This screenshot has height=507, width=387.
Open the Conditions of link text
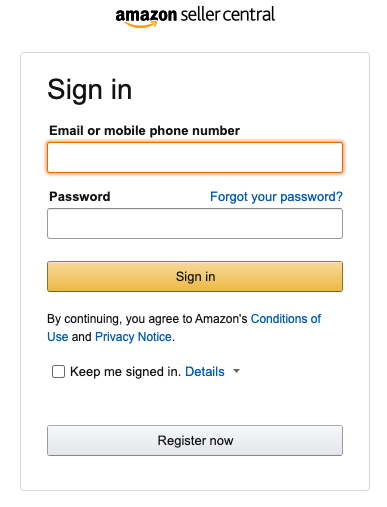[x=286, y=319]
